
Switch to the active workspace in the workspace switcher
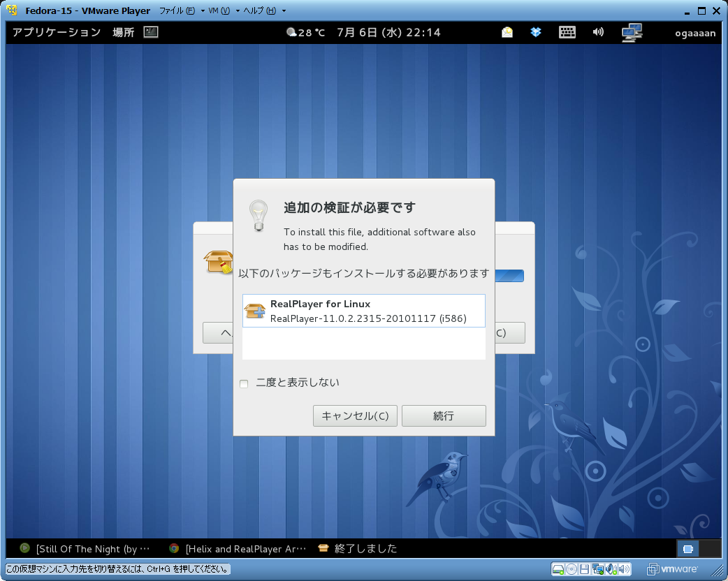click(688, 549)
